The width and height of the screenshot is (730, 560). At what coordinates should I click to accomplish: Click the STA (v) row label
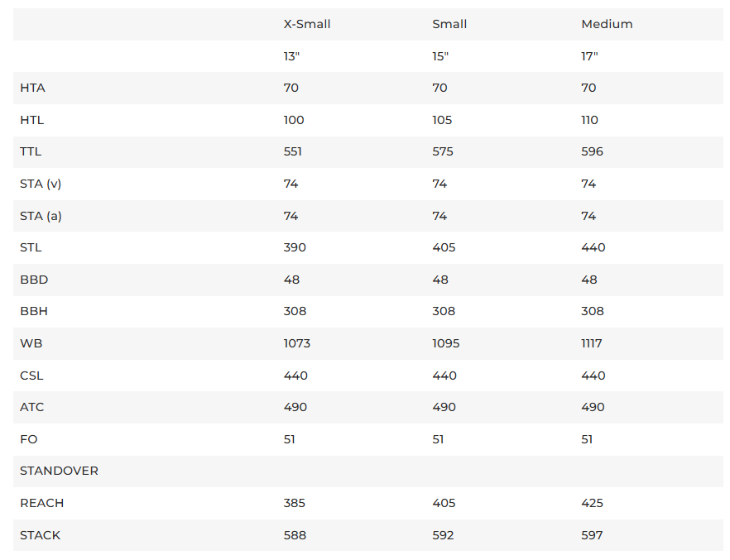41,184
